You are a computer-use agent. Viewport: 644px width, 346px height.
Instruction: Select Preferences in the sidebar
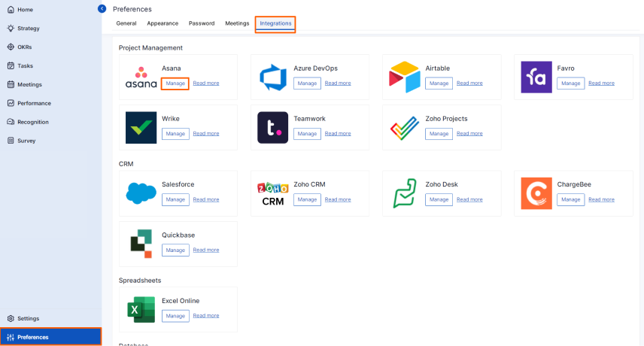(50, 337)
